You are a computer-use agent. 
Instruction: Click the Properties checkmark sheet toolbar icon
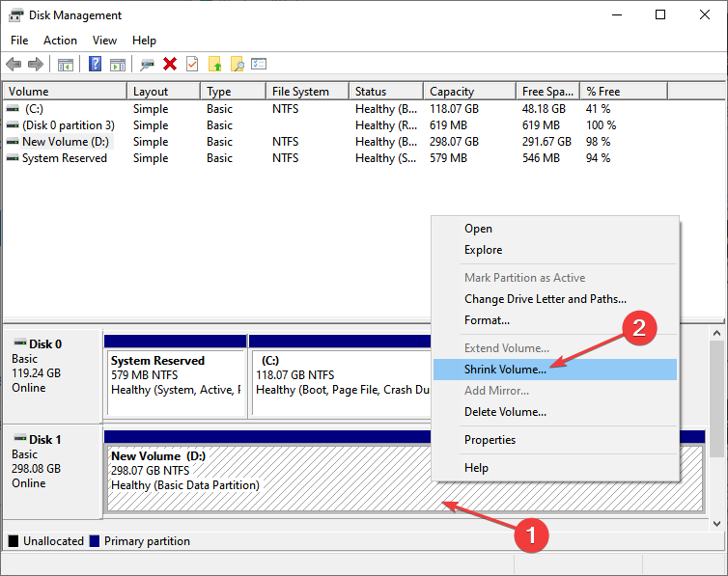[192, 64]
